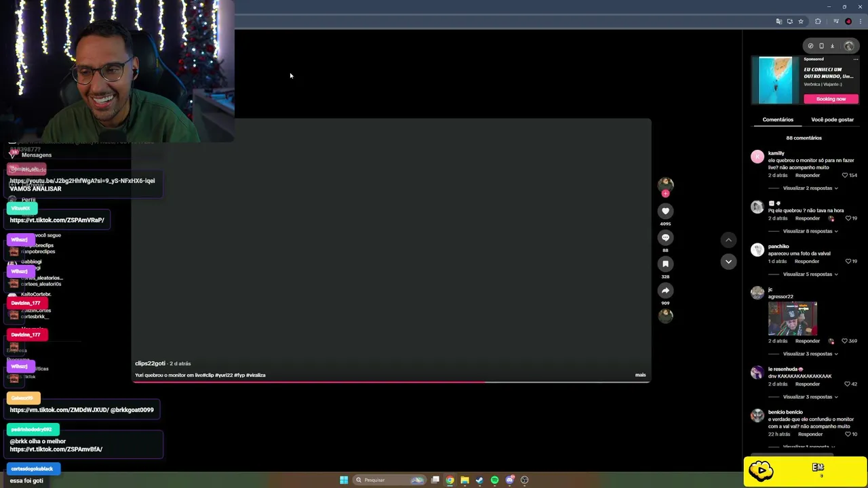Open panchiko's profile avatar in comments
The width and height of the screenshot is (868, 488).
[757, 249]
